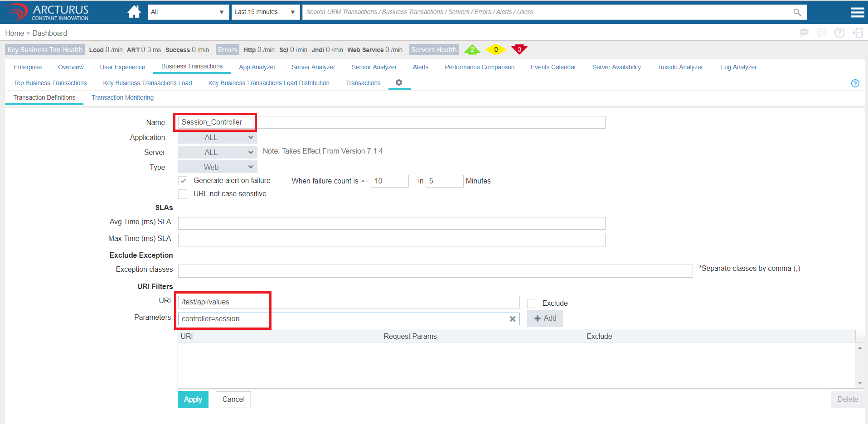Click the Avg Time SLA input field

pos(391,223)
